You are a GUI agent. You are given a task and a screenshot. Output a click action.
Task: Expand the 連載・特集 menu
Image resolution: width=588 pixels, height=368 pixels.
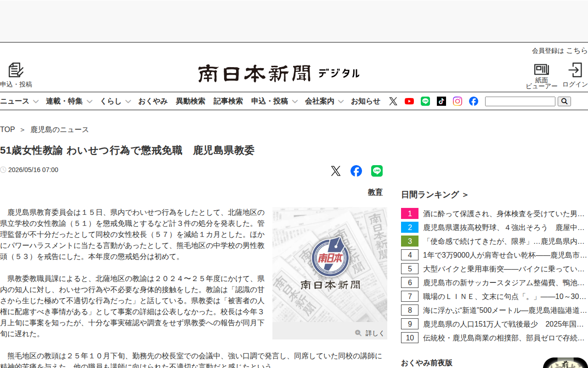coord(69,101)
